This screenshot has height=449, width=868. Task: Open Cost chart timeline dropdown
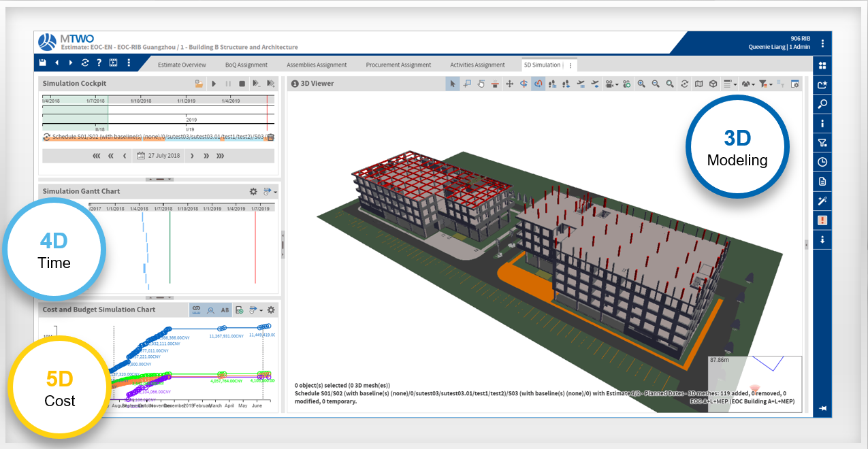point(256,310)
